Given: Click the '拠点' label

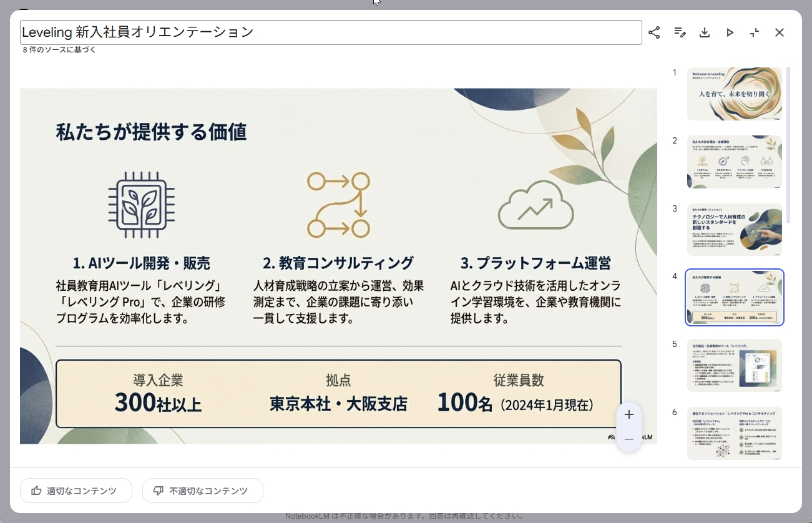Looking at the screenshot, I should point(338,380).
